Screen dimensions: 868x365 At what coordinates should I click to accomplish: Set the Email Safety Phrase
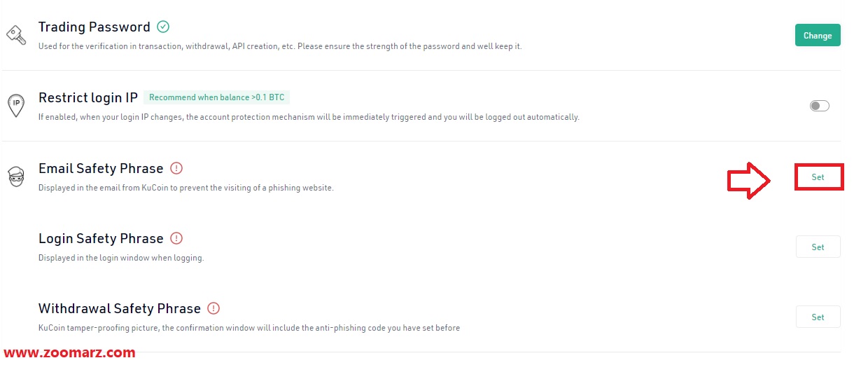pyautogui.click(x=818, y=177)
